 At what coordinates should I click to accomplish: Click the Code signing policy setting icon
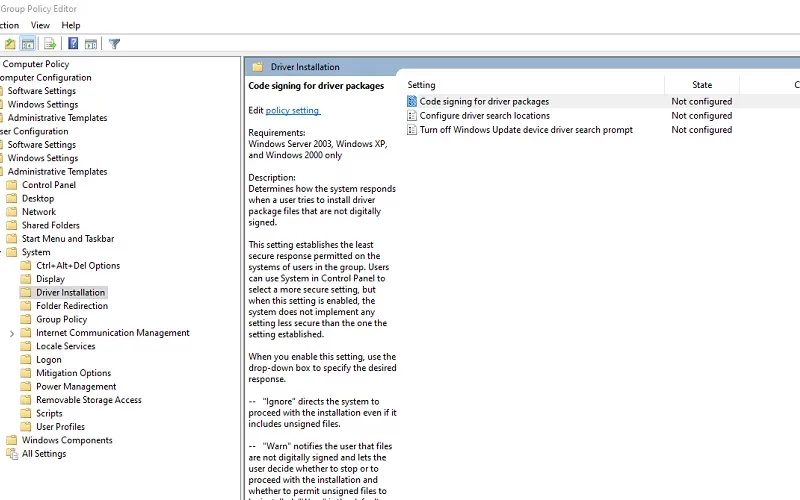pos(412,102)
